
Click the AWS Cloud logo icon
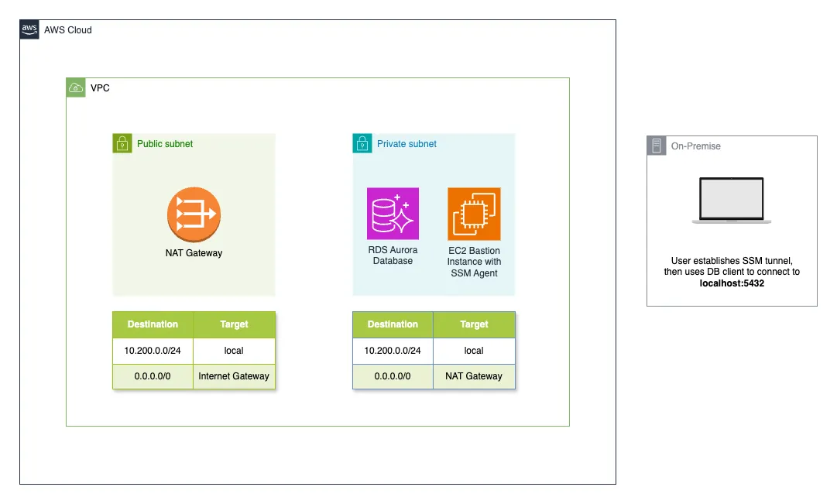click(x=29, y=29)
